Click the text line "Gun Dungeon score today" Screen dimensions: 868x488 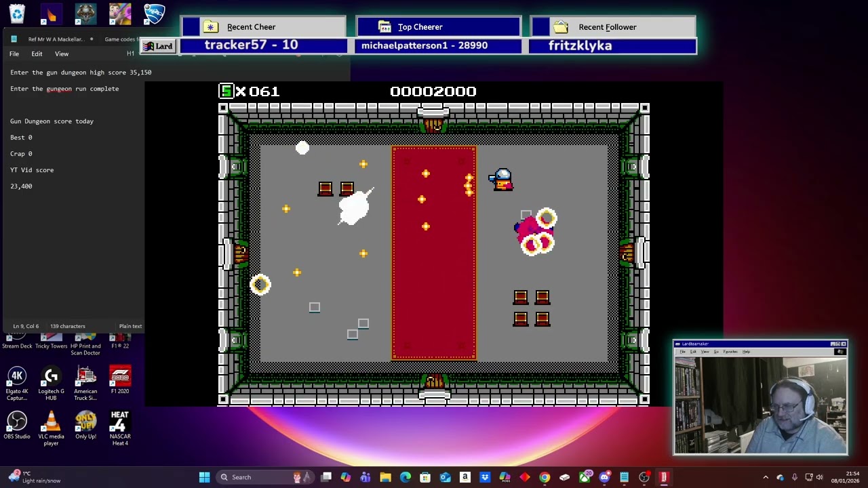click(x=52, y=121)
